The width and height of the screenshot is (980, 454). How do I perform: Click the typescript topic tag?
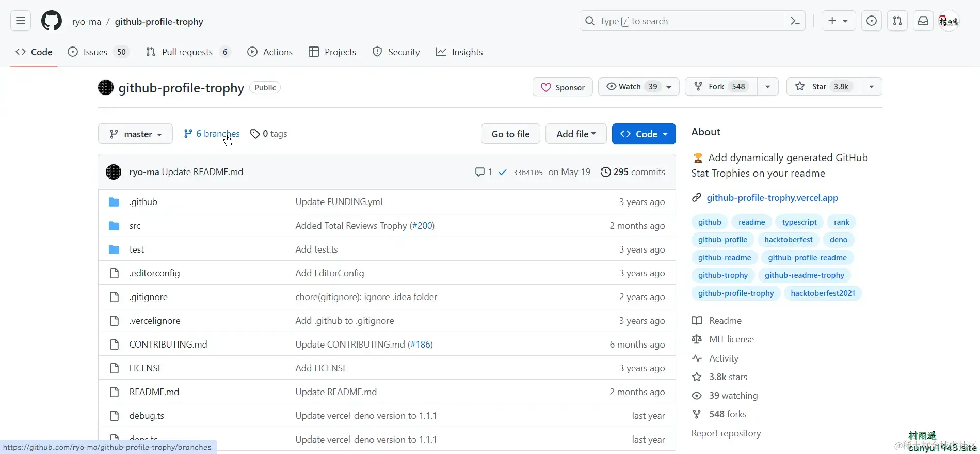click(x=799, y=222)
